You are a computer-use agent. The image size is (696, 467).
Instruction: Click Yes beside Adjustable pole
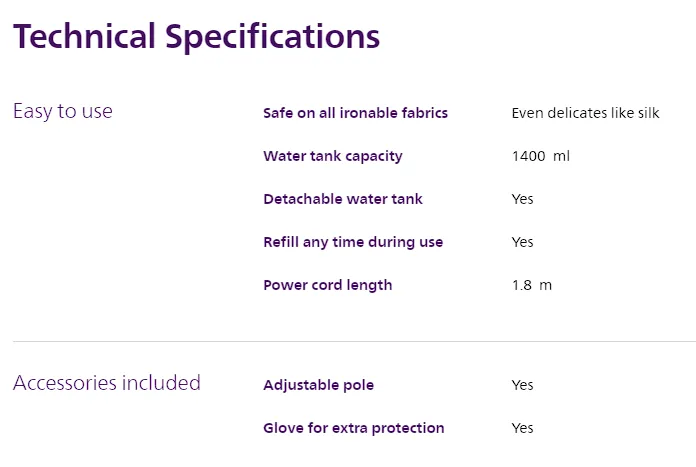[x=522, y=385]
